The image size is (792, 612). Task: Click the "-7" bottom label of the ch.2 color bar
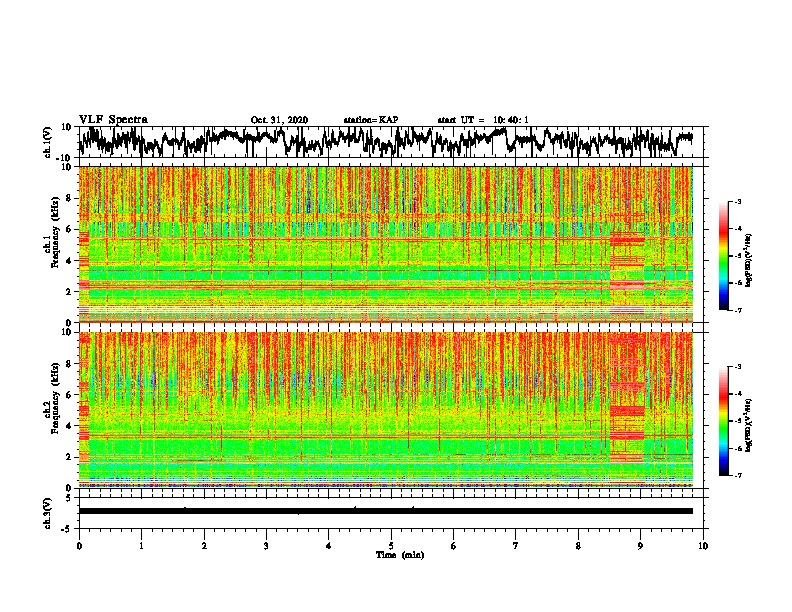737,475
